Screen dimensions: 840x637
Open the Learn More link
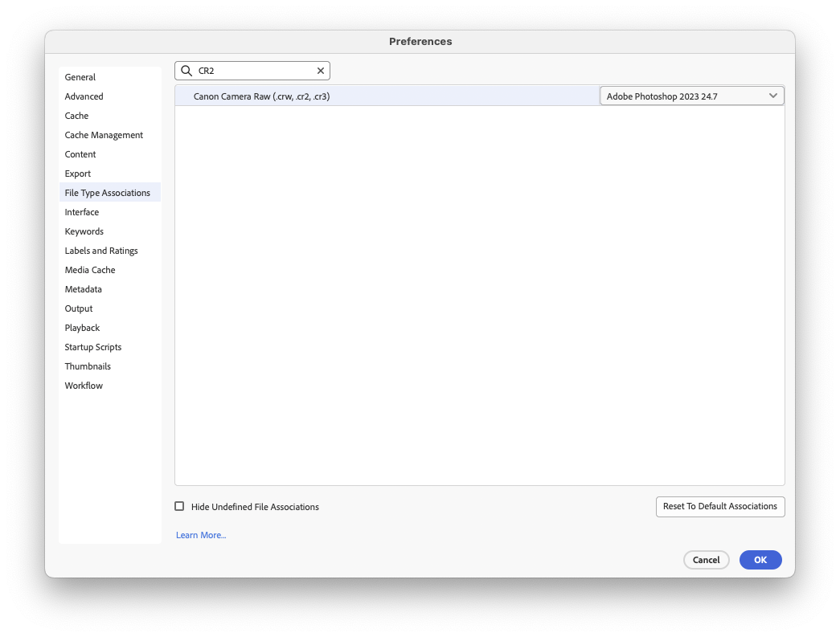click(x=200, y=534)
